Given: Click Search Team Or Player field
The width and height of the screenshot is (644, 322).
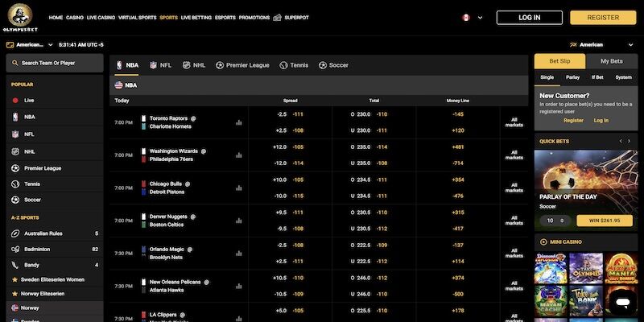Looking at the screenshot, I should coord(55,64).
